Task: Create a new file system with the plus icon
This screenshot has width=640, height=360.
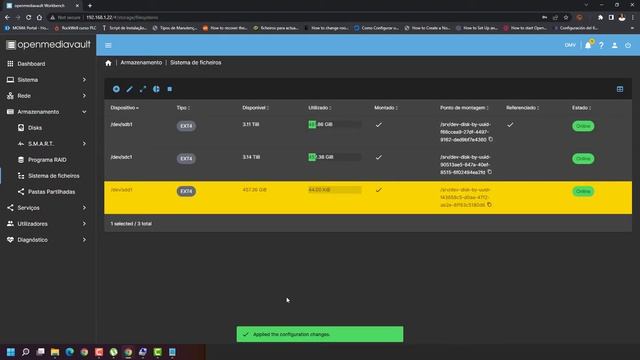Action: click(x=116, y=89)
